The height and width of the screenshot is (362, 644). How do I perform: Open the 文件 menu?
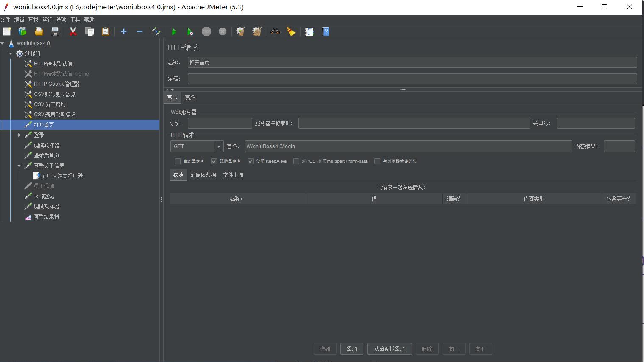(5, 20)
